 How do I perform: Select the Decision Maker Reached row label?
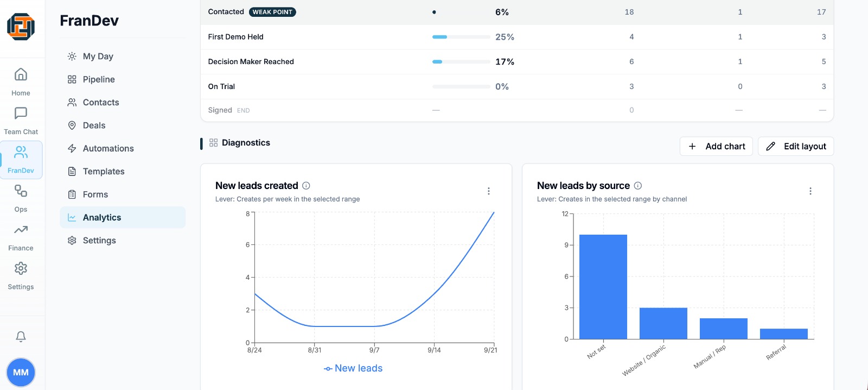point(251,62)
